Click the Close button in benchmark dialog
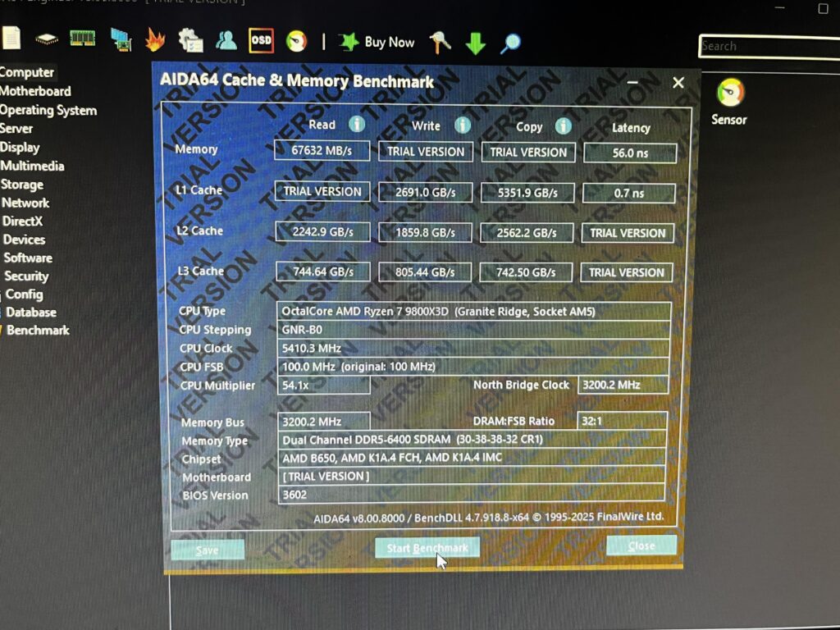840x630 pixels. 641,546
